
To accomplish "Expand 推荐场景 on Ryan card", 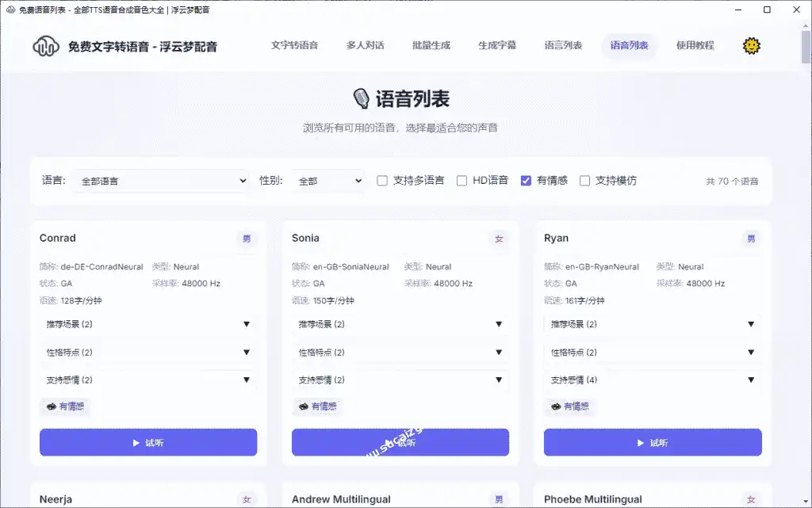I will (x=653, y=324).
